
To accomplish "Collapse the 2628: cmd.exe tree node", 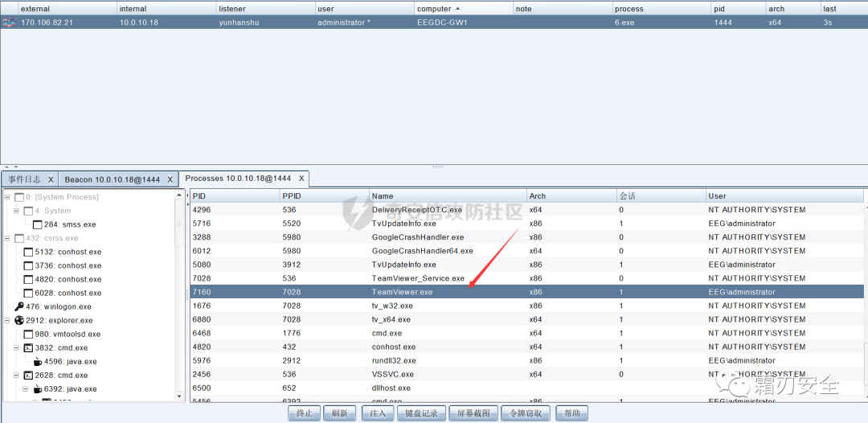I will click(17, 375).
